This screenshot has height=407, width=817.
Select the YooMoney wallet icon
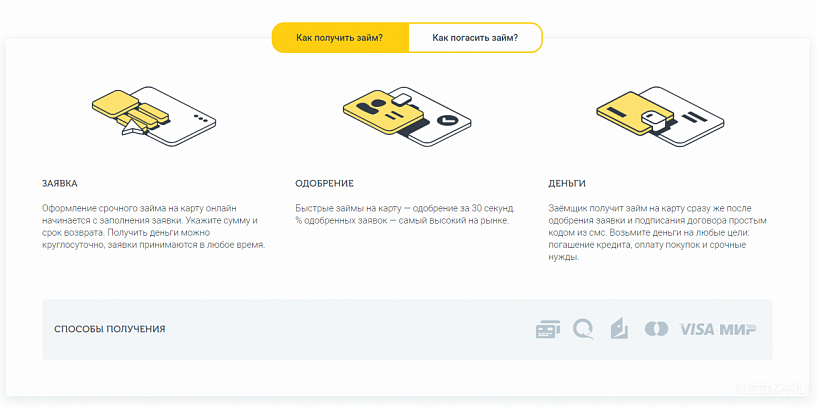(619, 329)
